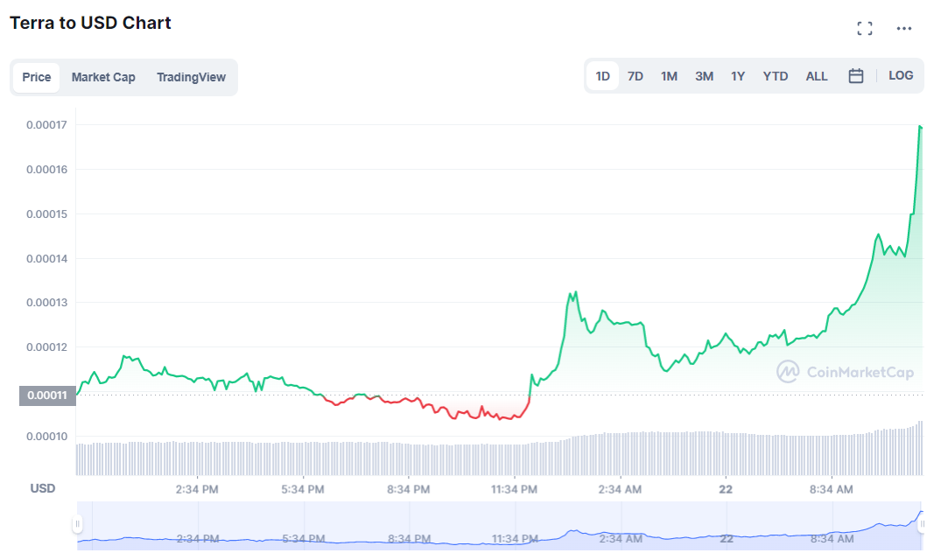Image resolution: width=934 pixels, height=560 pixels.
Task: Click the 11:34 PM x-axis label
Action: tap(514, 490)
